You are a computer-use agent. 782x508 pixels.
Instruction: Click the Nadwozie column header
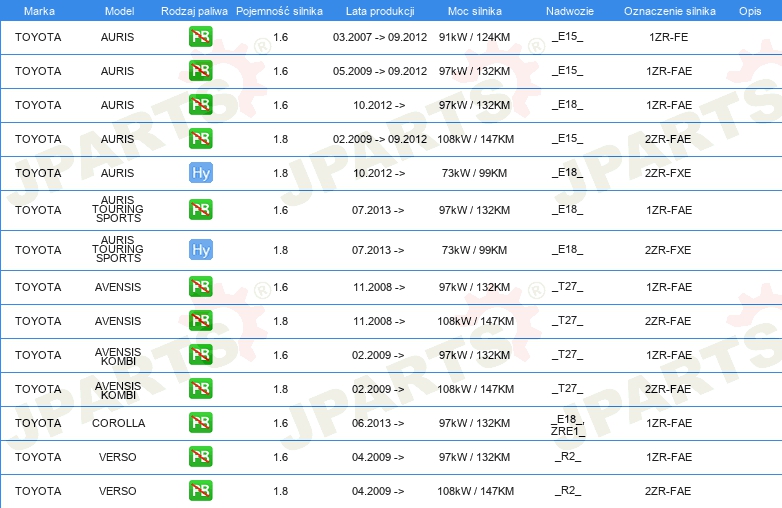[570, 11]
